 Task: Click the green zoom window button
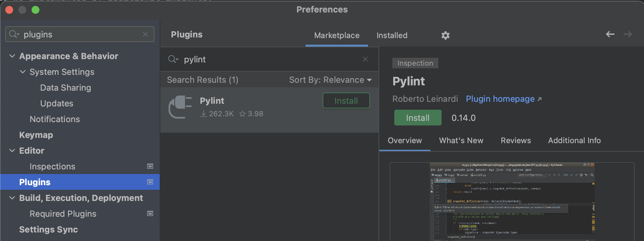point(35,10)
